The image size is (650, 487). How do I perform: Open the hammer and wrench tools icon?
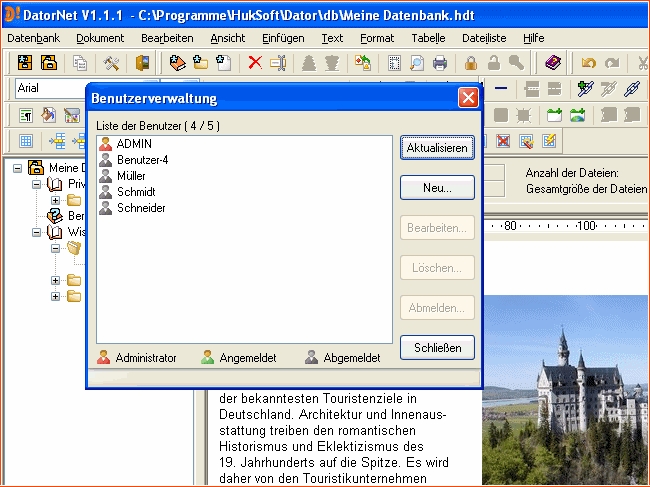[x=112, y=63]
